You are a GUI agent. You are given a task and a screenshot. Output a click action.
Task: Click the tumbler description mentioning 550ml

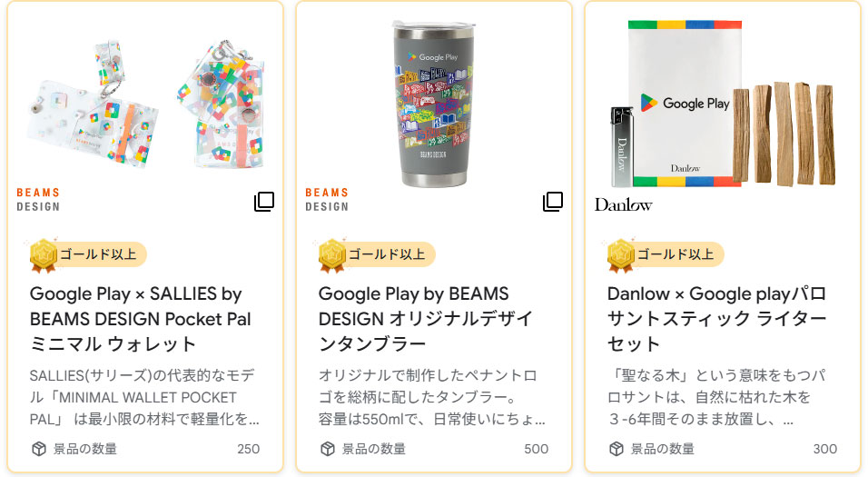[432, 397]
